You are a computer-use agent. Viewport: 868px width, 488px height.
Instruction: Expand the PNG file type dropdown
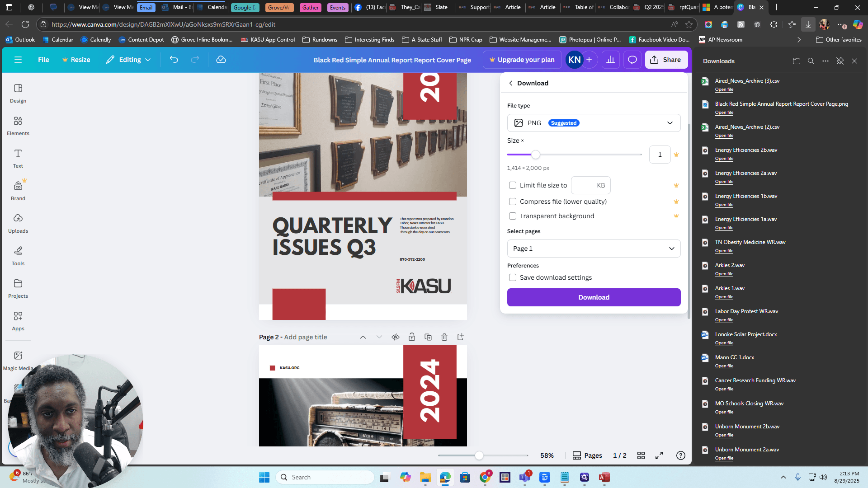(594, 123)
